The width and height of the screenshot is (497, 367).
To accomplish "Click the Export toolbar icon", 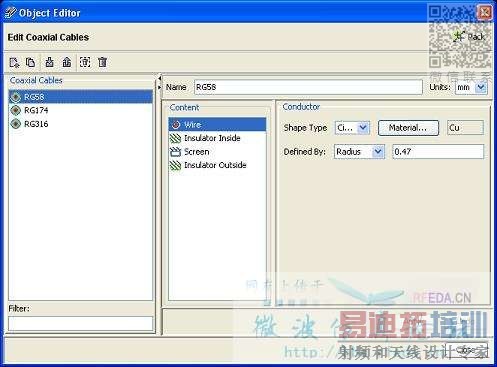I will 67,62.
